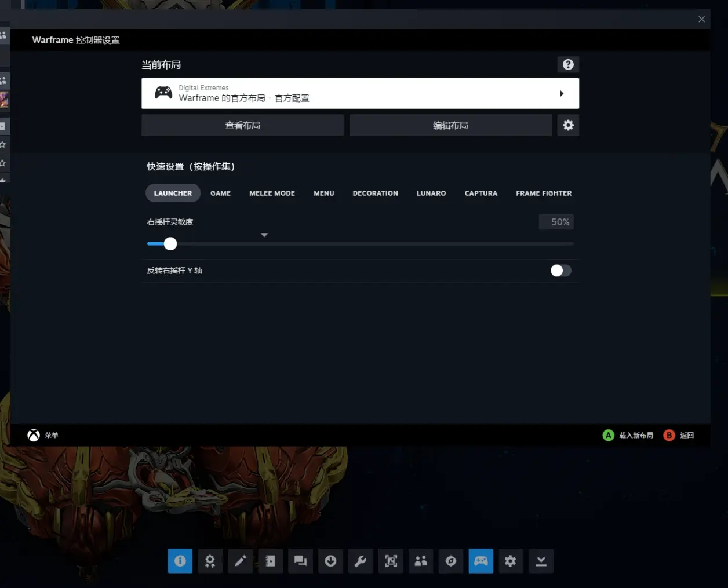This screenshot has width=728, height=588.
Task: Open the friends icon in the overlay bar
Action: (x=421, y=561)
